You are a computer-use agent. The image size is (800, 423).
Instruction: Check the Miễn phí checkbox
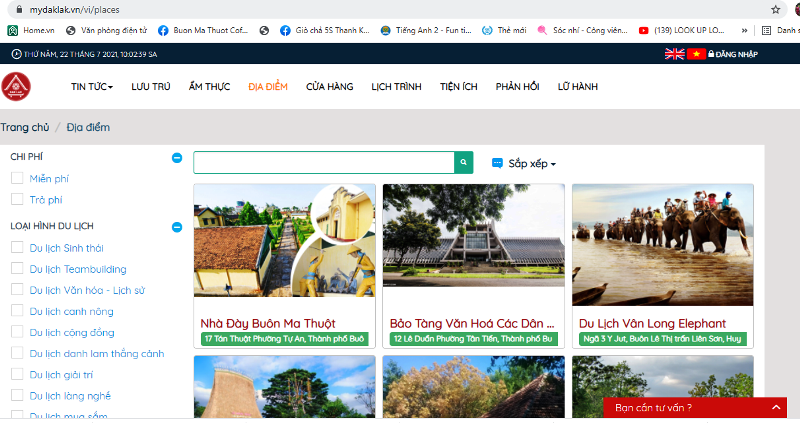[17, 178]
